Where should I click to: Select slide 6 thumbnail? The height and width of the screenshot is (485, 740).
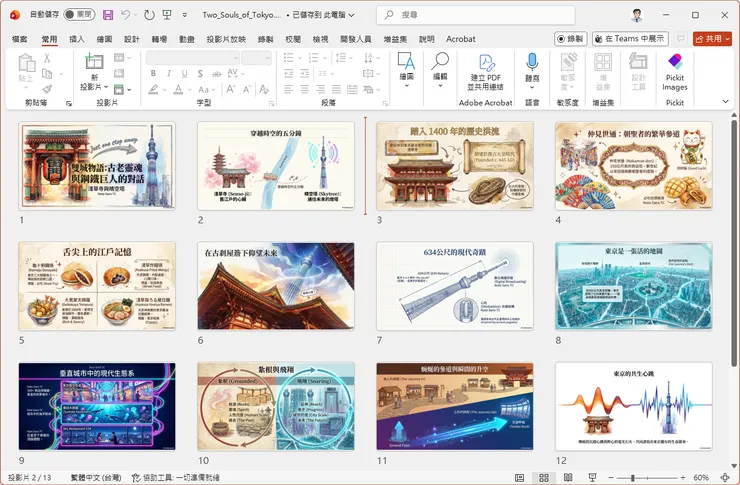coord(276,286)
